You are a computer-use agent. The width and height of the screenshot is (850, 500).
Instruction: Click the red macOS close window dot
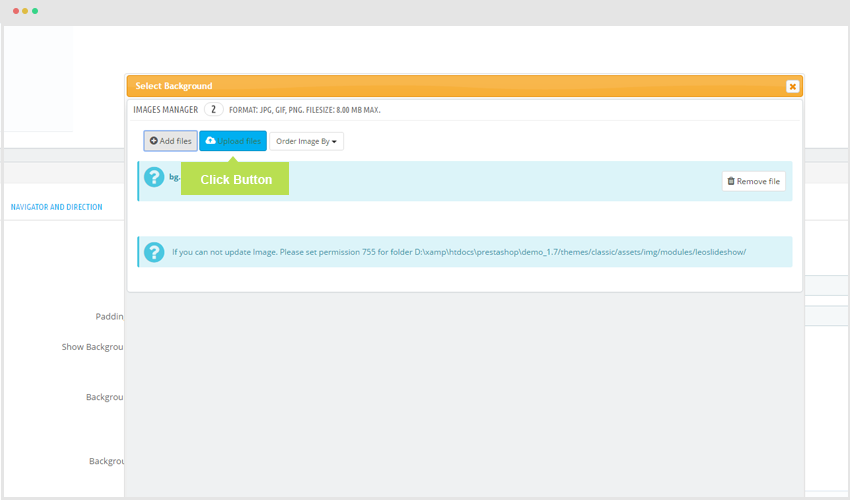point(16,11)
